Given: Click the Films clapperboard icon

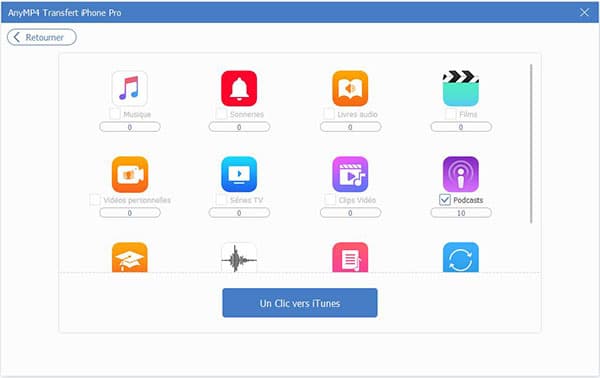Looking at the screenshot, I should click(461, 88).
